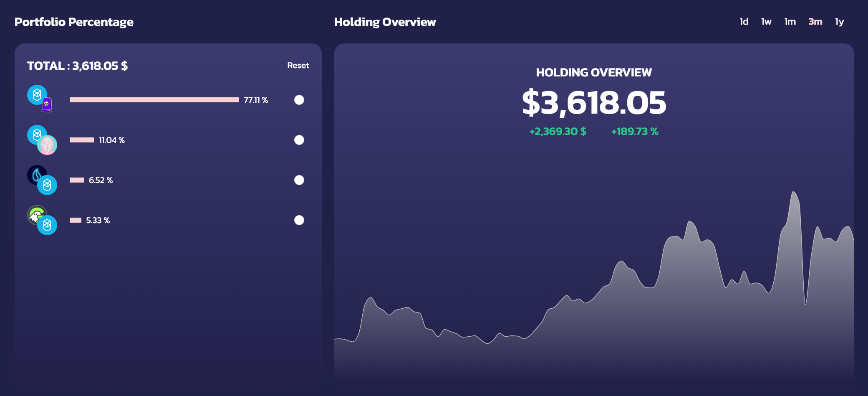The height and width of the screenshot is (396, 868).
Task: Switch chart range to 1w
Action: tap(766, 22)
